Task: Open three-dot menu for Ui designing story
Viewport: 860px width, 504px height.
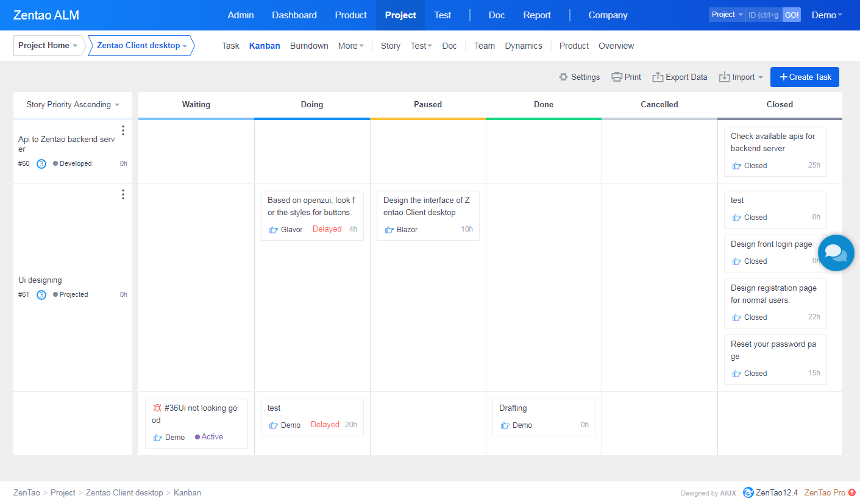Action: coord(123,194)
